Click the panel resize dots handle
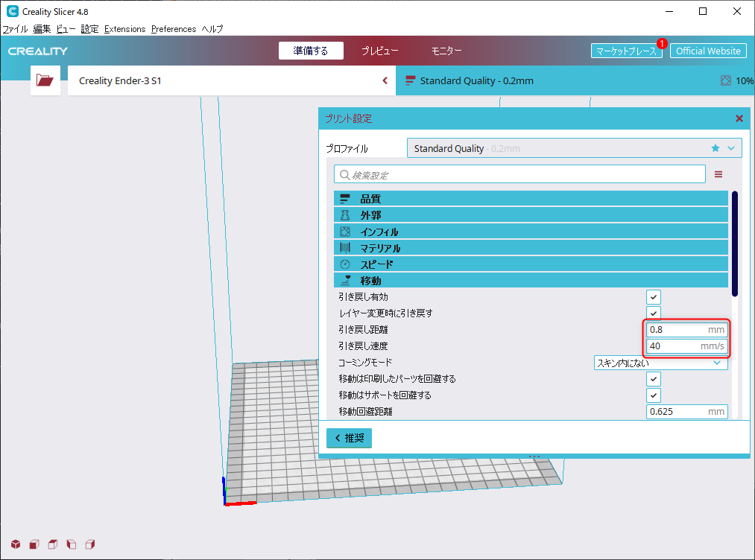Screen dimensions: 755x560 [534, 456]
